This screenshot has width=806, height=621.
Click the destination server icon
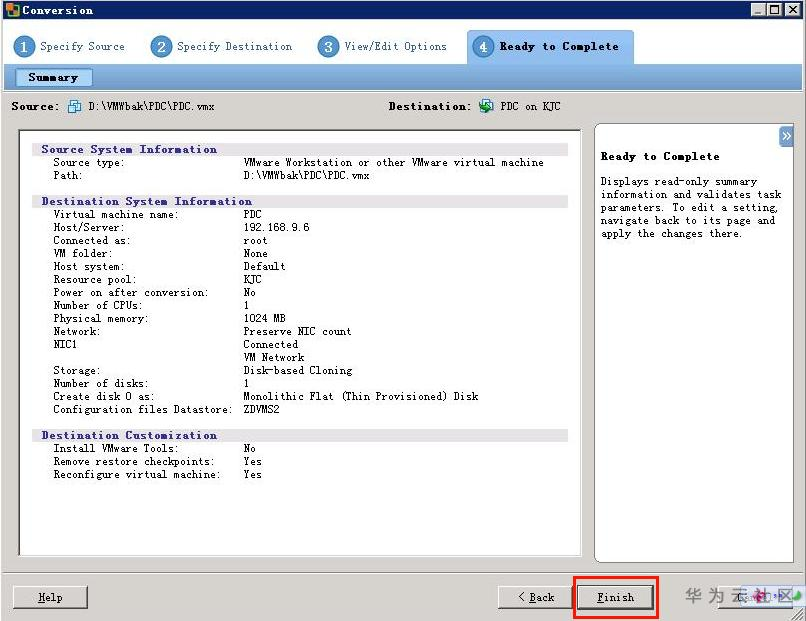coord(486,106)
